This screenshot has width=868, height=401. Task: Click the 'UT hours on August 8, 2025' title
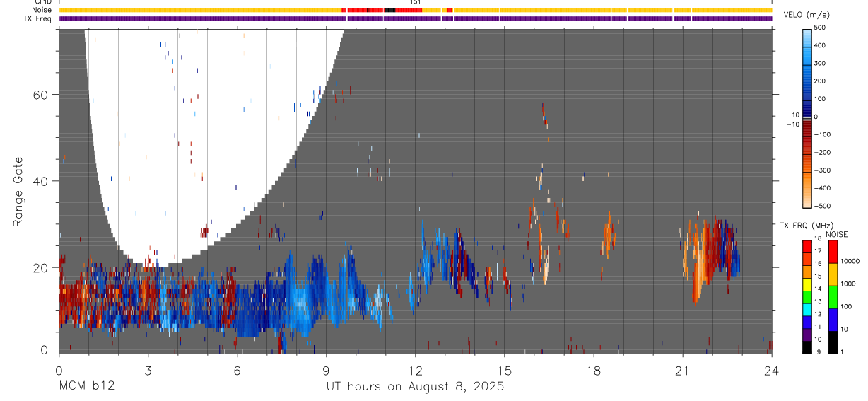click(x=415, y=387)
